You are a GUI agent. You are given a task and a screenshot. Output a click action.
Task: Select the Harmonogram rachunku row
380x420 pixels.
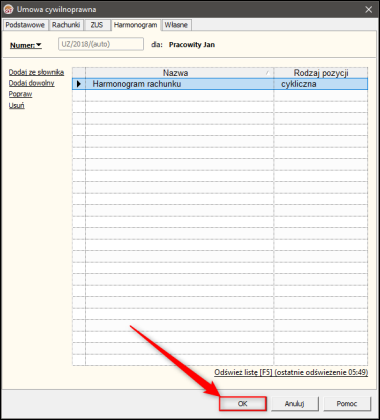[220, 84]
